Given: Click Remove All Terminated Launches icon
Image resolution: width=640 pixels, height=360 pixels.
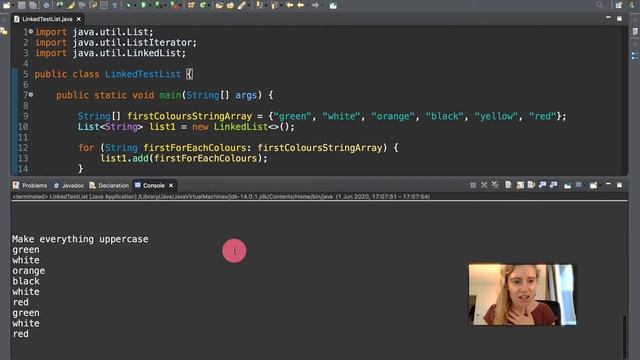Looking at the screenshot, I should pyautogui.click(x=495, y=185).
